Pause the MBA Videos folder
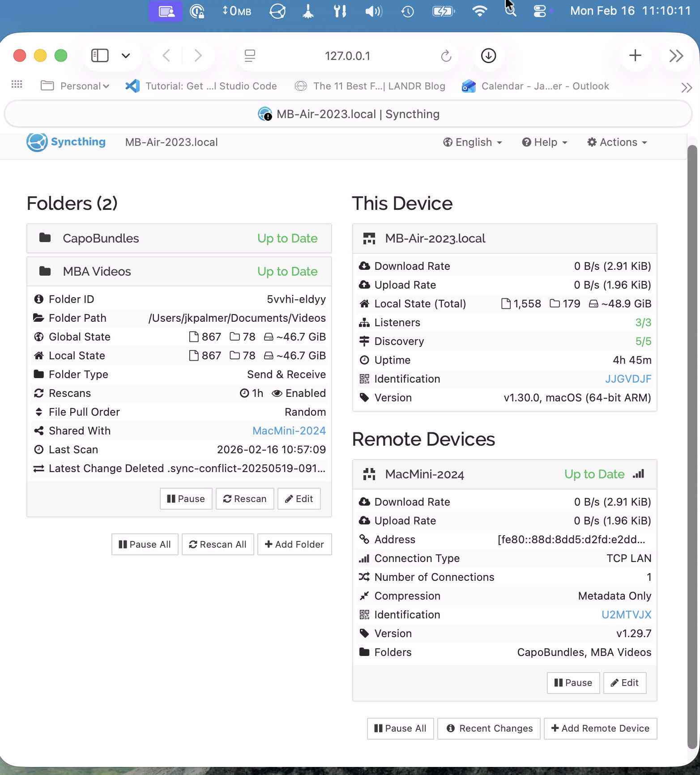The image size is (700, 775). point(186,499)
